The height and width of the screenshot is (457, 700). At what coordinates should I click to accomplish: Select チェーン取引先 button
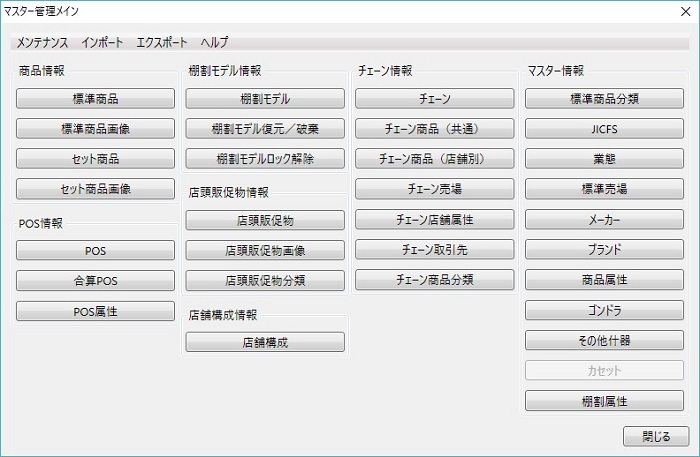[x=434, y=250]
